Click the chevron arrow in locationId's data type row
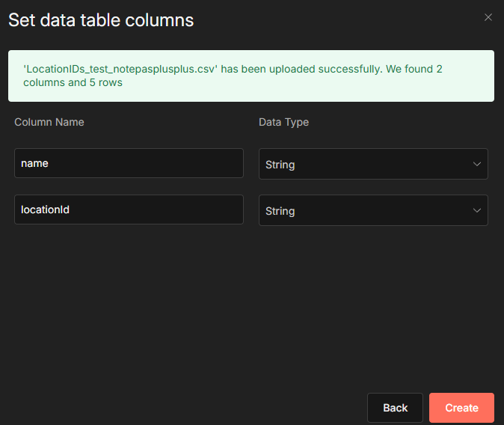The width and height of the screenshot is (504, 425). [477, 211]
